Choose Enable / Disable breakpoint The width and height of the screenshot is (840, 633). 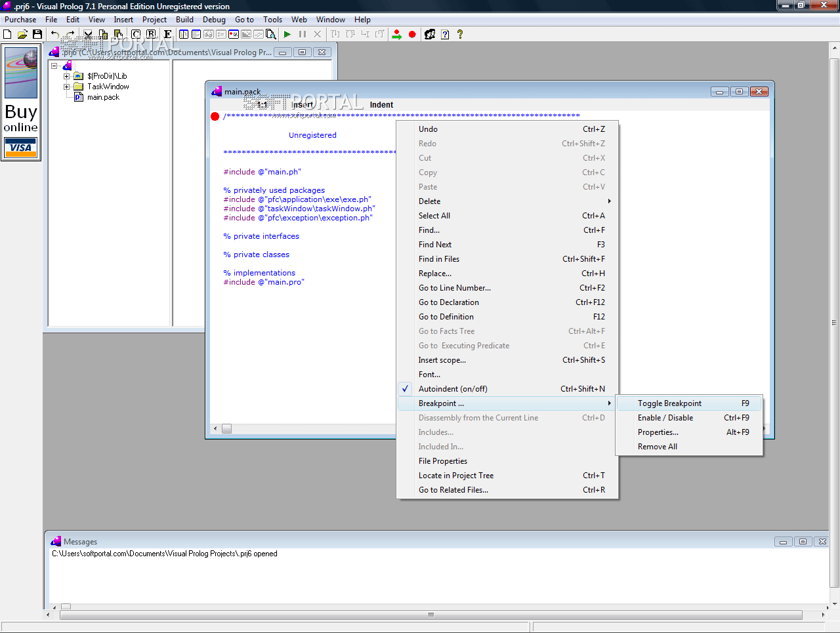click(689, 418)
